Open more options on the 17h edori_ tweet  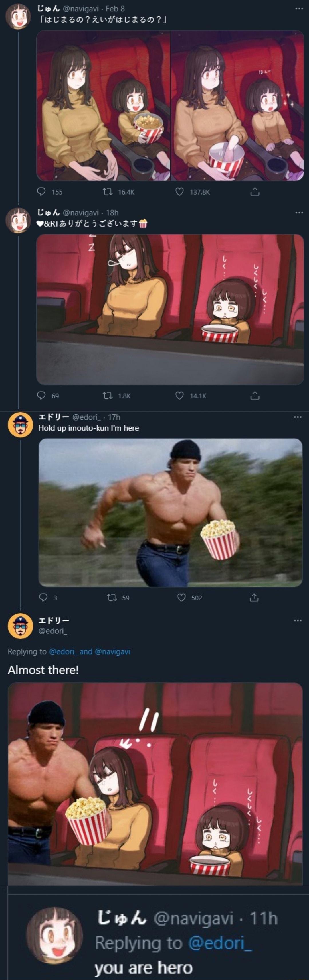[298, 417]
